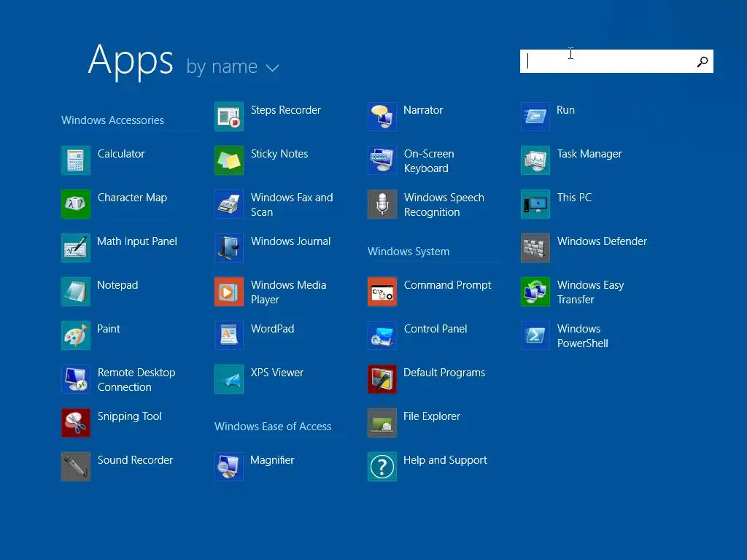Launch the Run icon

[535, 117]
